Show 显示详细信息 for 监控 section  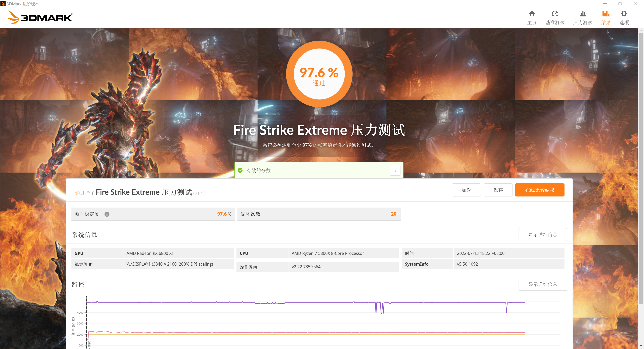(543, 284)
